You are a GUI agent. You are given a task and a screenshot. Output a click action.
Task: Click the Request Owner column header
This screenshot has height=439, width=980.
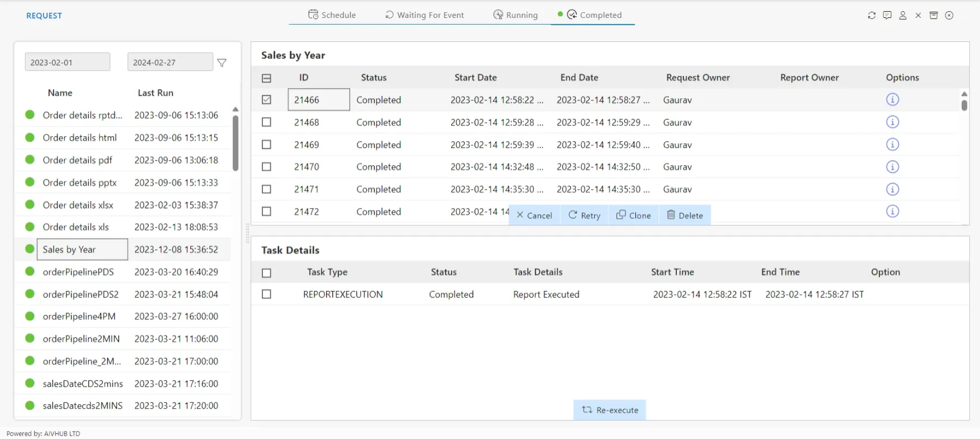[x=697, y=78]
